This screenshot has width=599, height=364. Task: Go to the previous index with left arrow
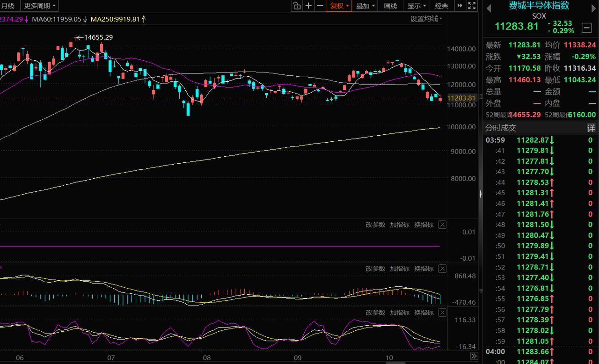tap(489, 8)
